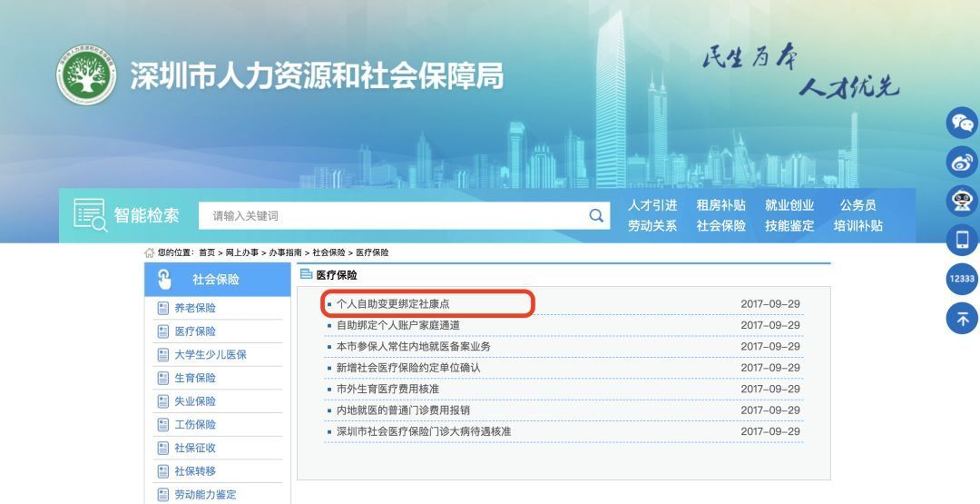Go to 技能鉴定 in the navigation
This screenshot has height=504, width=980.
point(789,225)
